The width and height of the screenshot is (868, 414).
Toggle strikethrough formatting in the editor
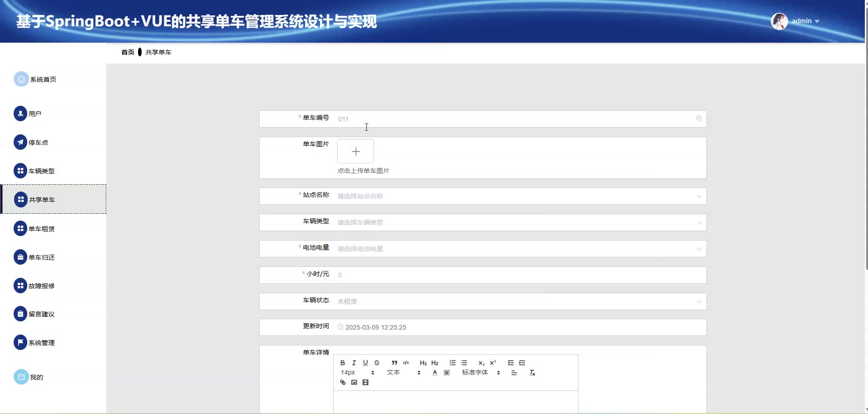coord(377,363)
